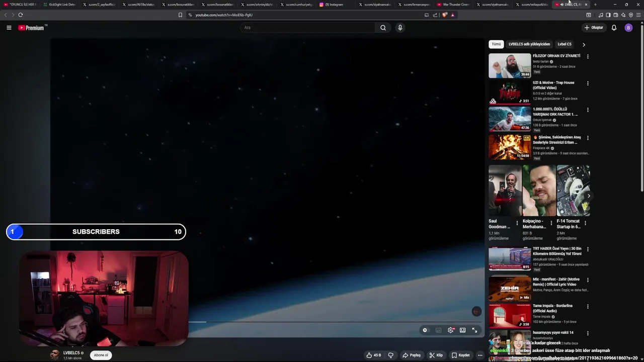The height and width of the screenshot is (362, 644).
Task: Open Saul Goodman Shorts thumbnail
Action: [505, 191]
